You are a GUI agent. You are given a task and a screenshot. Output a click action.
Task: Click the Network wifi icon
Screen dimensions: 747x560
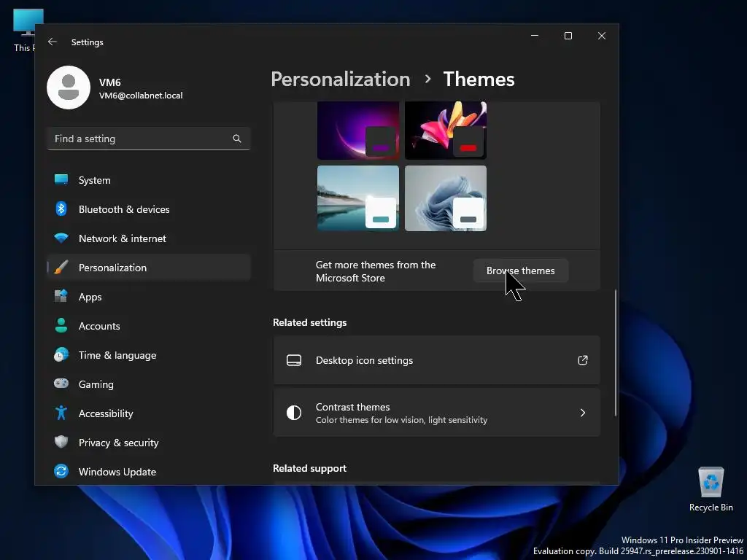[x=61, y=238]
